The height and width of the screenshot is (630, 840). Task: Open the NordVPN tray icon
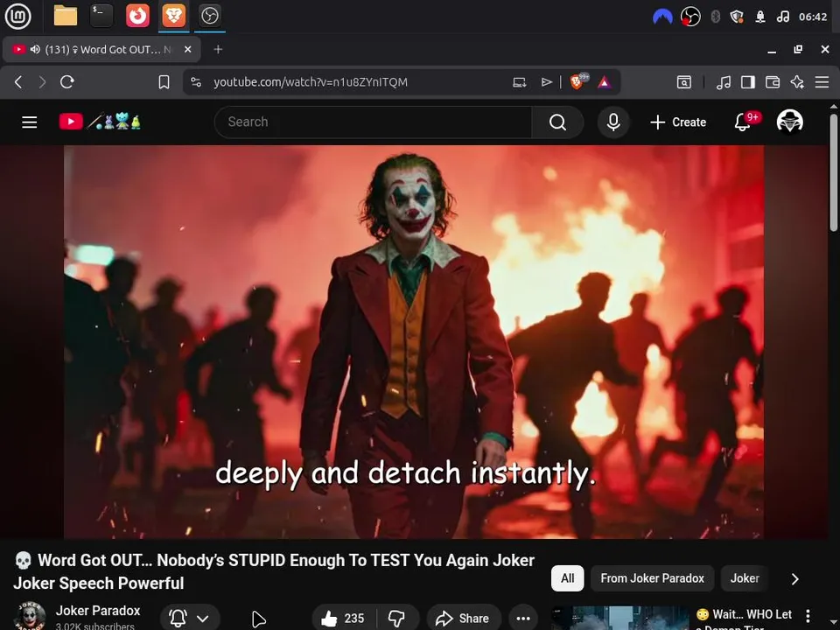(662, 17)
